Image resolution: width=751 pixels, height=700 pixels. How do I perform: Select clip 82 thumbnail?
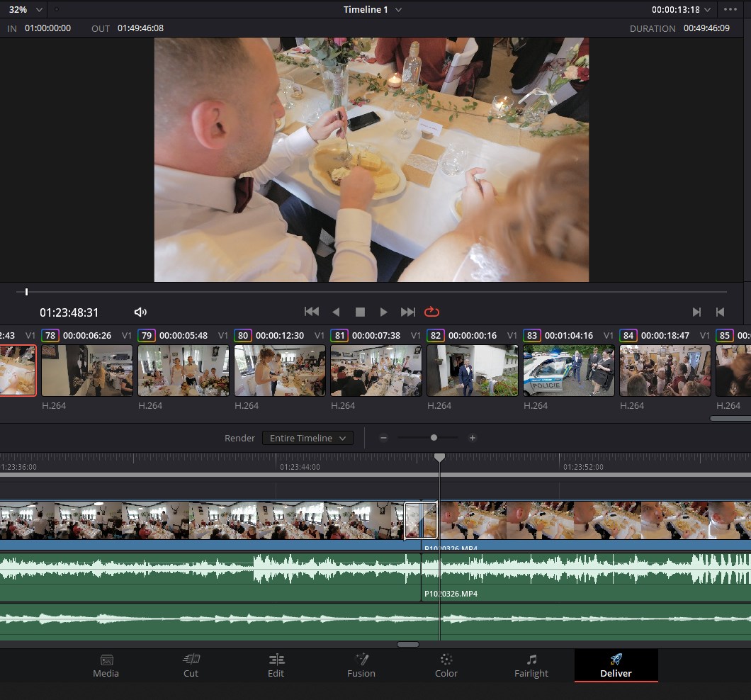pyautogui.click(x=473, y=371)
